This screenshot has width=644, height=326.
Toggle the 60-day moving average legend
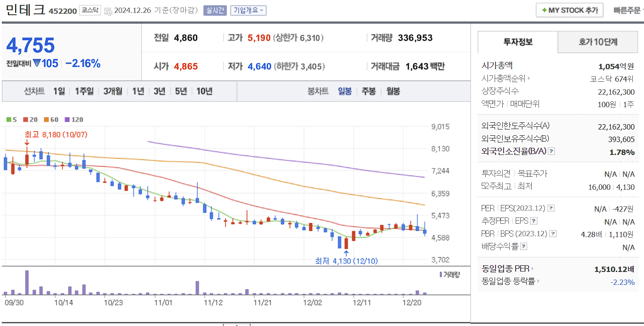pyautogui.click(x=51, y=120)
